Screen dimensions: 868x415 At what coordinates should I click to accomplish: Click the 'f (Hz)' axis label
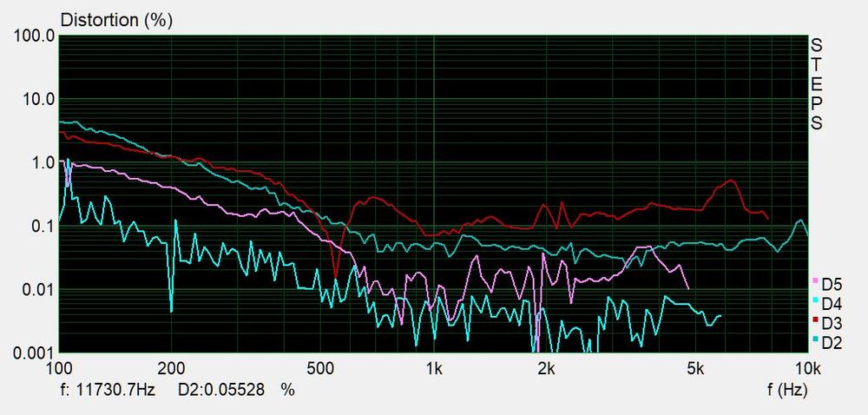pyautogui.click(x=786, y=390)
